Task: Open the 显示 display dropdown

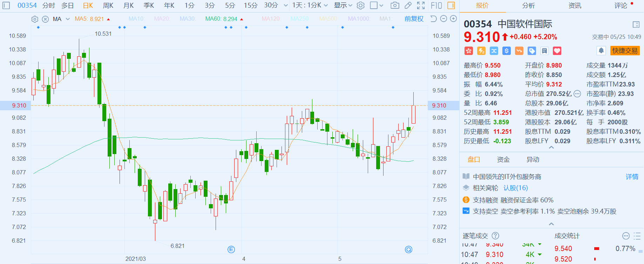Action: 343,6
